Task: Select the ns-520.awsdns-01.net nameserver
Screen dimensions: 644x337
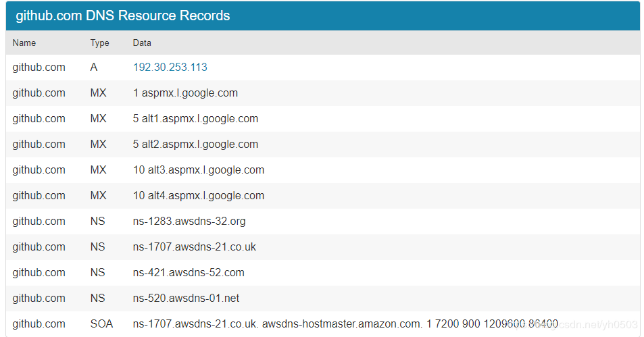Action: [x=186, y=299]
